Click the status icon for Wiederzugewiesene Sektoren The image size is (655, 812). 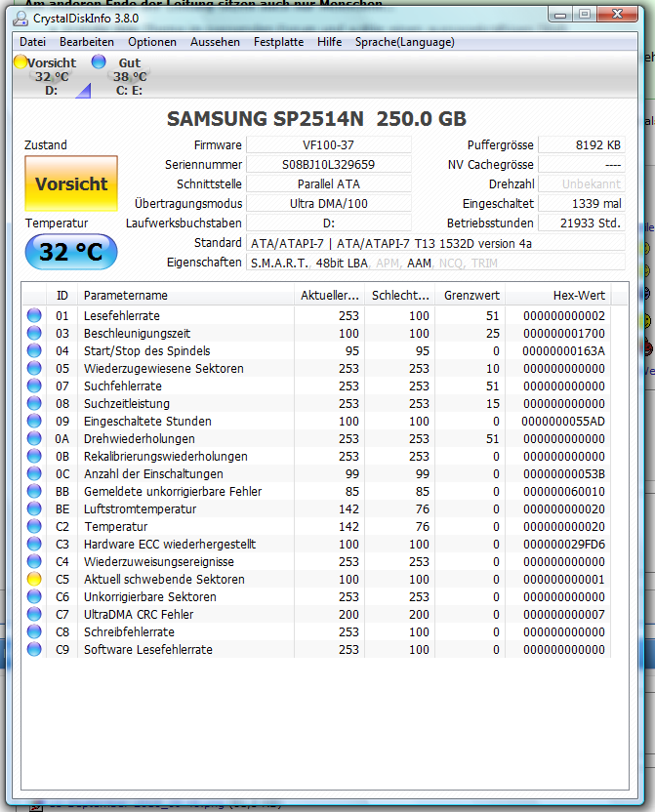[x=34, y=368]
